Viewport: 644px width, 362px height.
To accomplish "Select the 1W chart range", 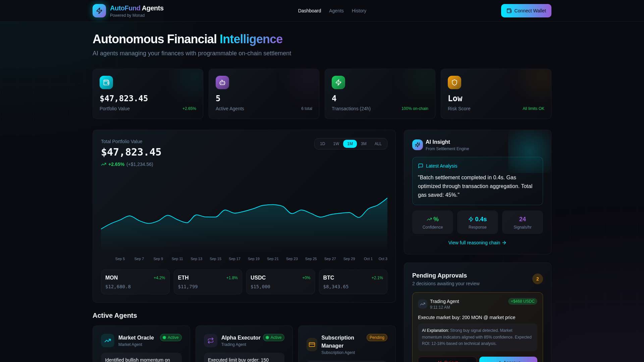I will 336,144.
